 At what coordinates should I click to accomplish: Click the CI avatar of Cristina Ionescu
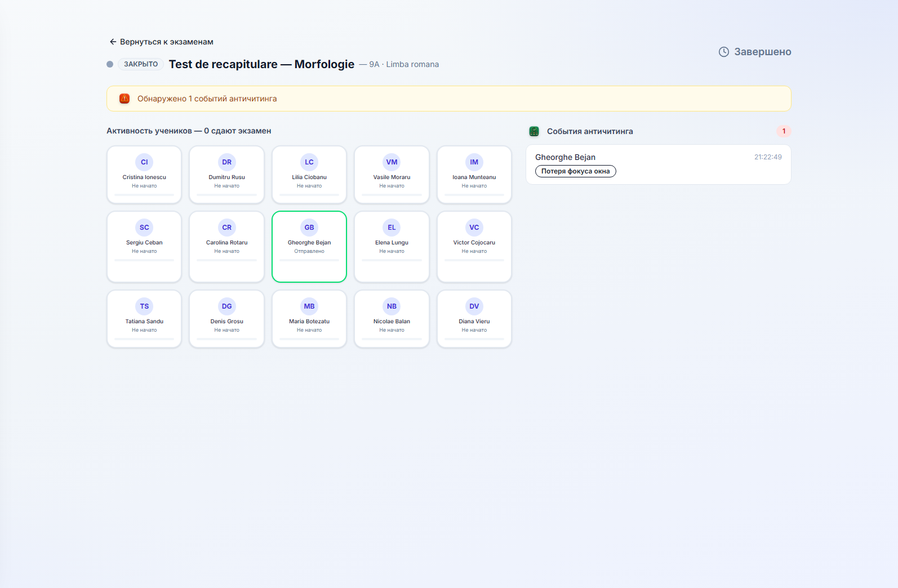click(144, 162)
